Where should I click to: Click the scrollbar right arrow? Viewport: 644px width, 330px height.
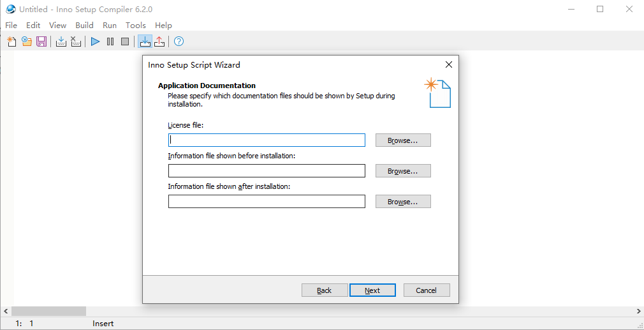(638, 311)
